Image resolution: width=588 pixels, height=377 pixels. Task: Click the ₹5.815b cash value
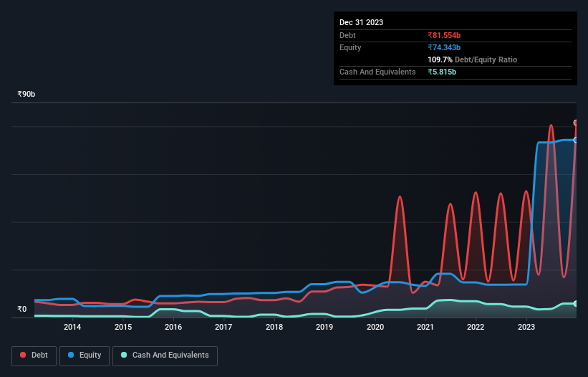click(442, 72)
